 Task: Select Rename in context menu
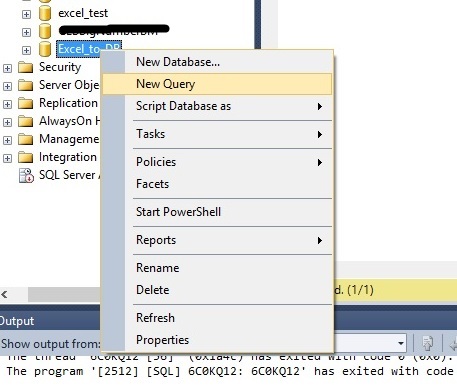217,268
